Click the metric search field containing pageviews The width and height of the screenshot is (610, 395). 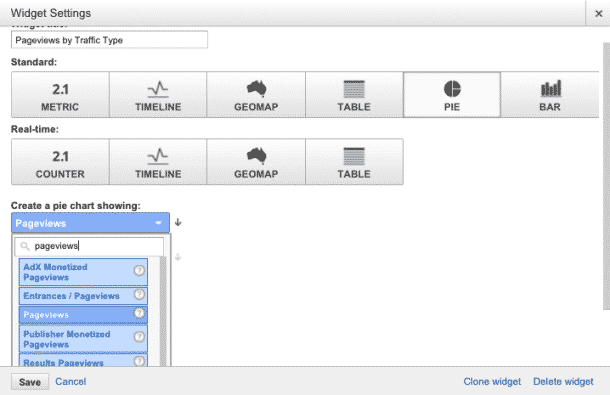89,246
